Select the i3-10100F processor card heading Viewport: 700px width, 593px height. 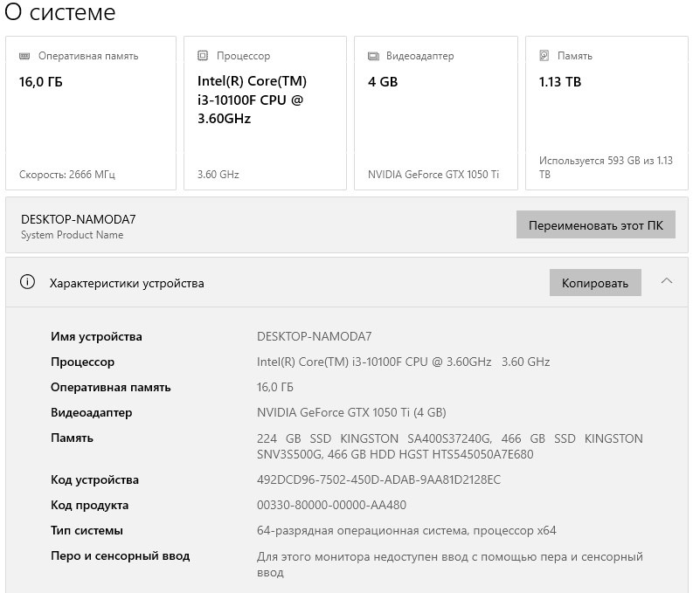click(252, 100)
